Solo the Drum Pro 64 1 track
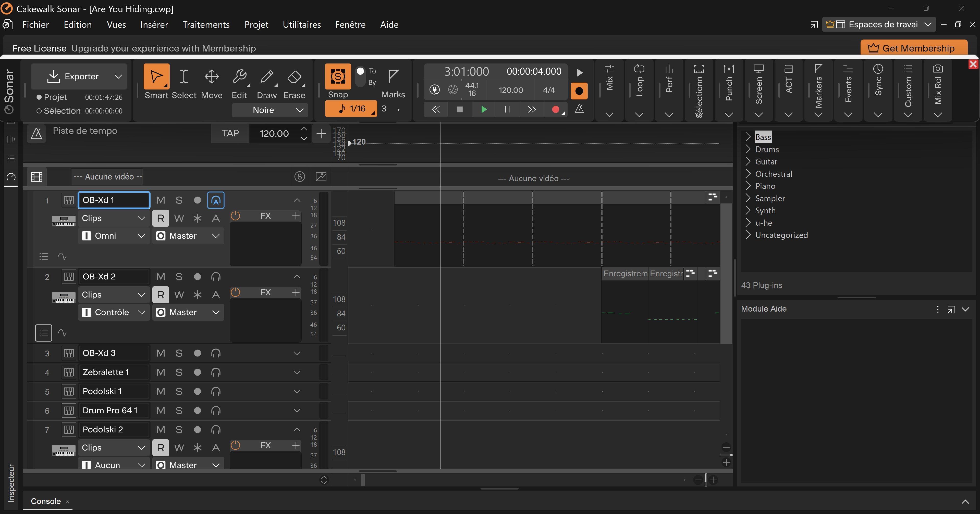Viewport: 980px width, 514px height. [x=179, y=410]
